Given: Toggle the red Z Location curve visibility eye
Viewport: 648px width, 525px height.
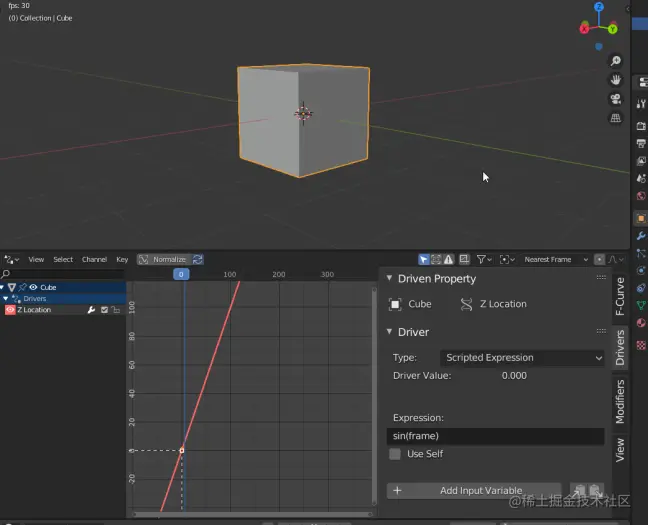Looking at the screenshot, I should coord(10,310).
